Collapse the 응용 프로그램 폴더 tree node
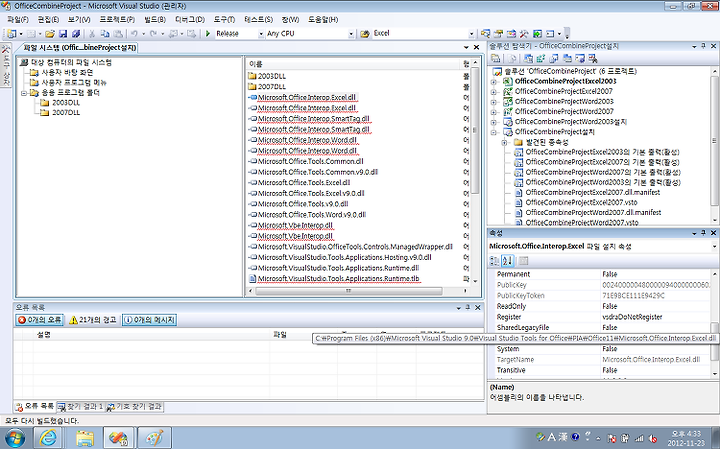This screenshot has height=449, width=720. click(24, 93)
